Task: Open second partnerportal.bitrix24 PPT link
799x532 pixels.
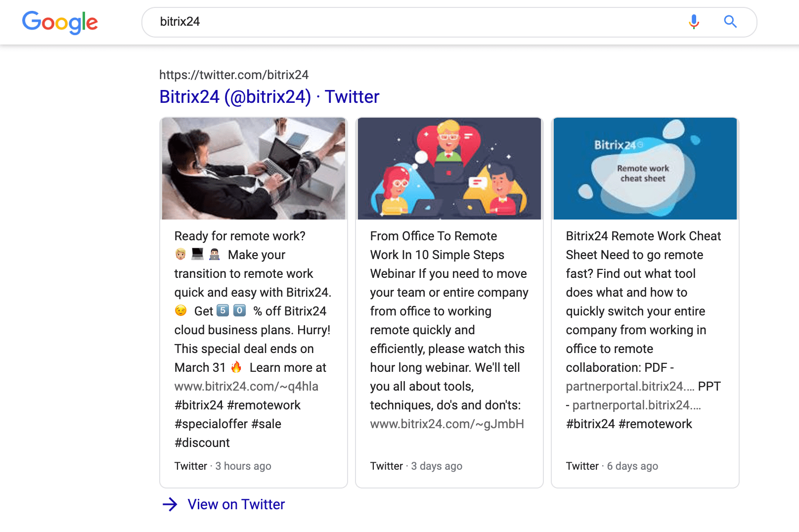Action: pos(637,405)
